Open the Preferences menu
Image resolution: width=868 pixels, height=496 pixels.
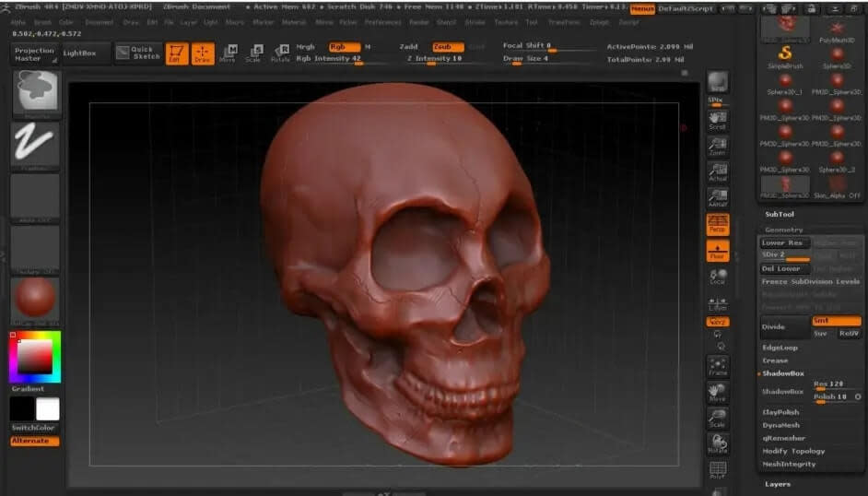pos(382,21)
